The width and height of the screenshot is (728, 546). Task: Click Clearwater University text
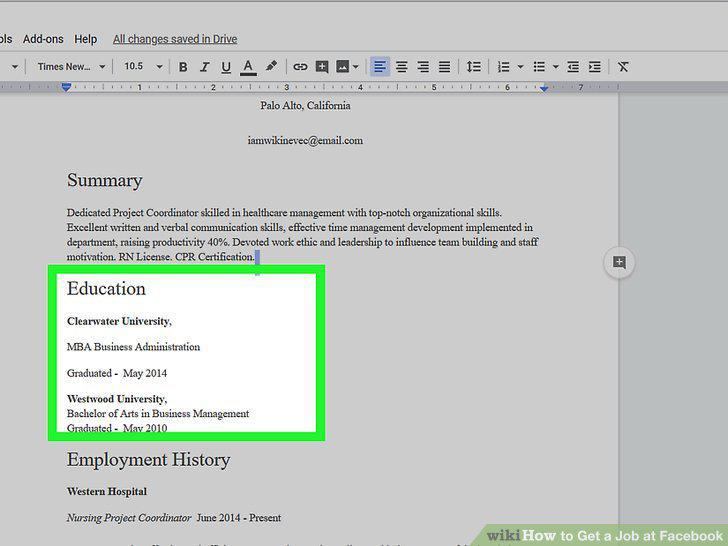pyautogui.click(x=119, y=321)
